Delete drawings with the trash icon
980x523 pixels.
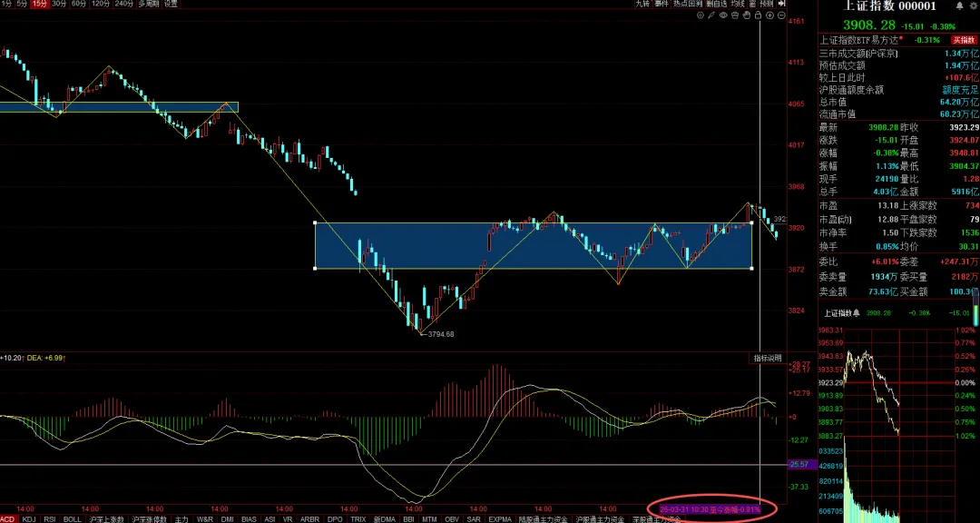[x=735, y=15]
